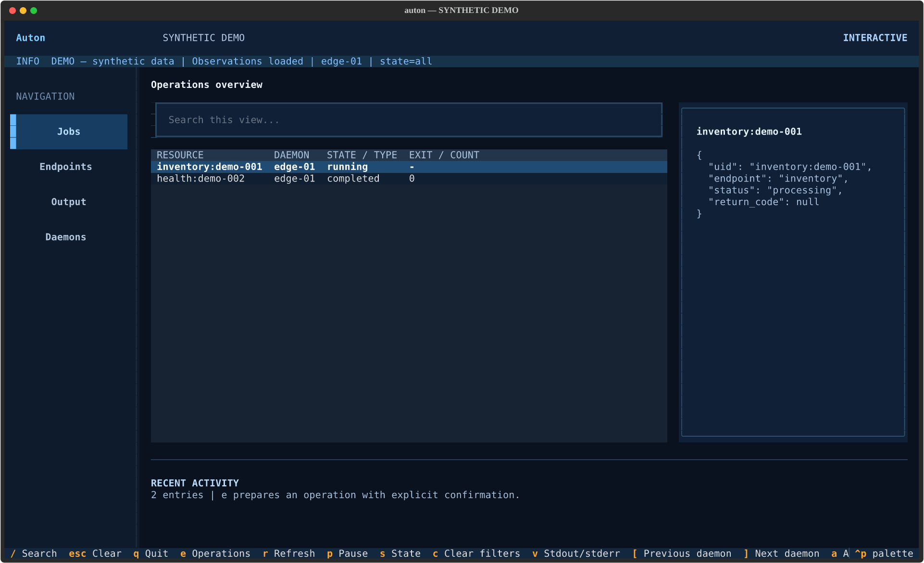Open the command palette shortcut
Screen dimensions: 924x563
[x=884, y=553]
